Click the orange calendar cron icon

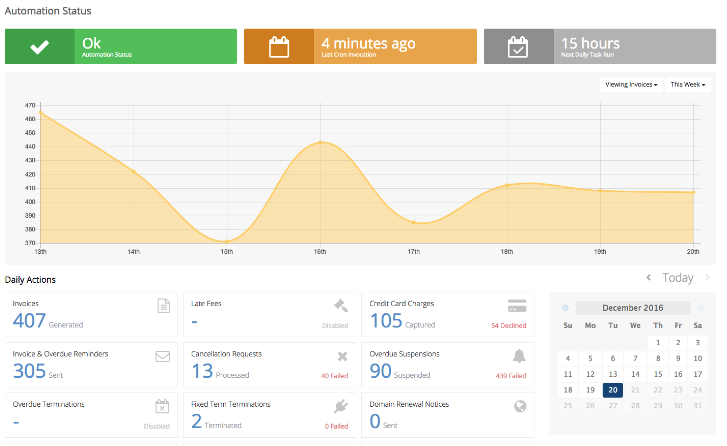tap(279, 47)
